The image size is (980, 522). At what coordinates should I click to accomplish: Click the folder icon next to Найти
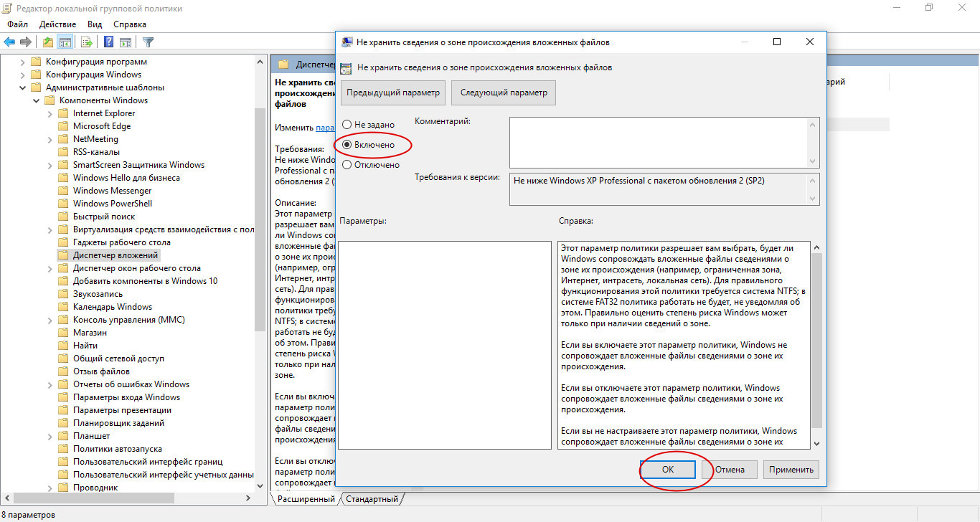click(63, 346)
